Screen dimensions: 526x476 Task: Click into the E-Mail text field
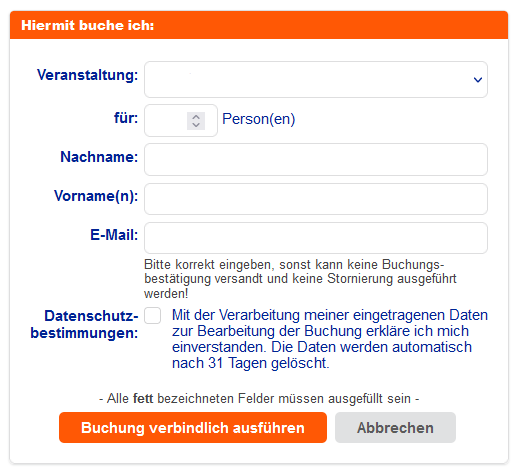pyautogui.click(x=316, y=238)
